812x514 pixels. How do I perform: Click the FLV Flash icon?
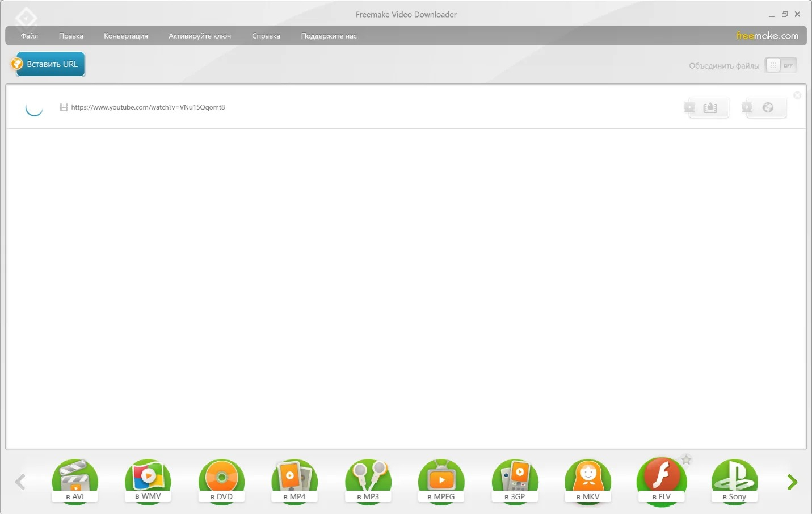(662, 482)
